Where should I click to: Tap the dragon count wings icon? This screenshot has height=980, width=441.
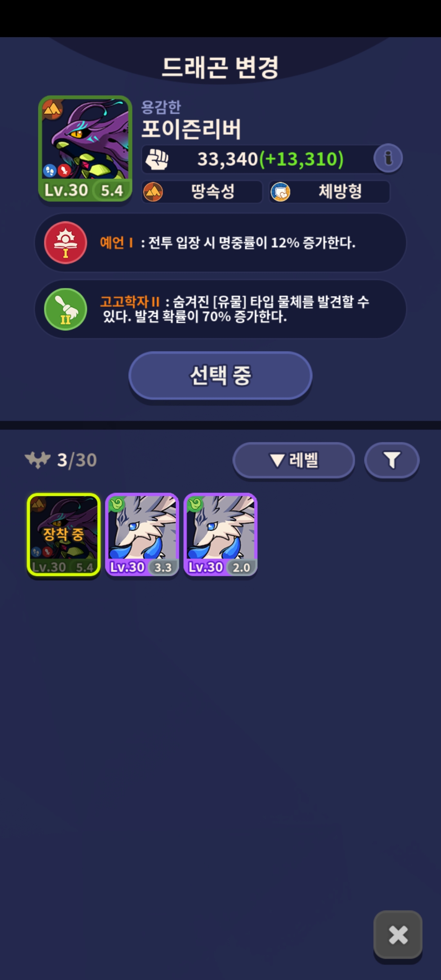pyautogui.click(x=38, y=460)
